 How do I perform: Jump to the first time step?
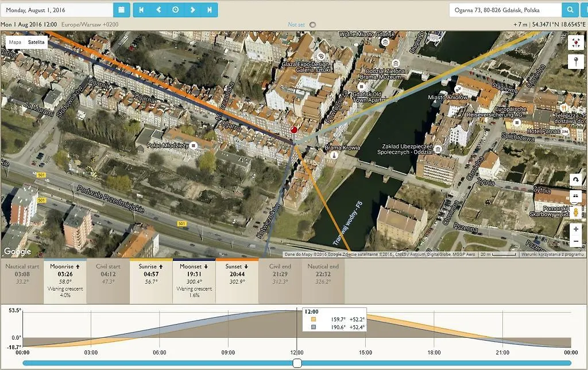[x=141, y=10]
